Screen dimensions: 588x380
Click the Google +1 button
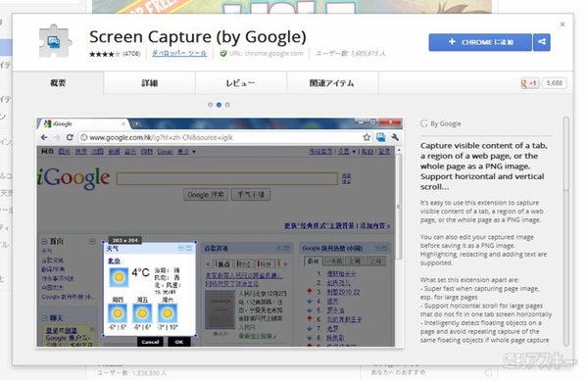[x=529, y=83]
